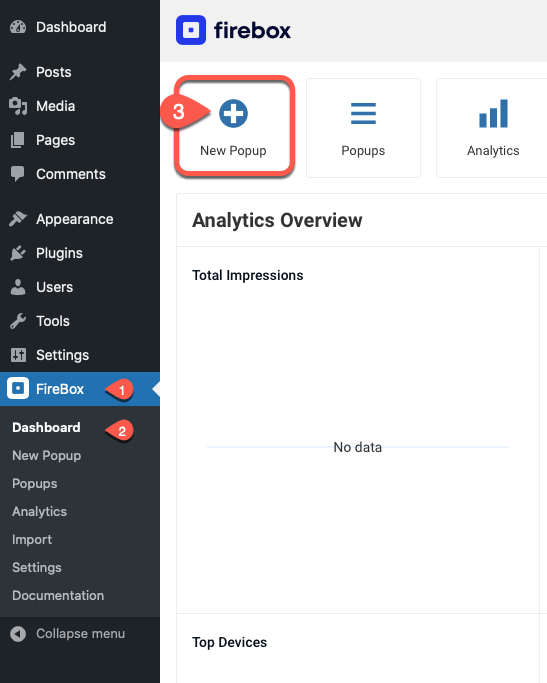The height and width of the screenshot is (683, 547).
Task: Click the Plugins plug icon
Action: pyautogui.click(x=18, y=253)
